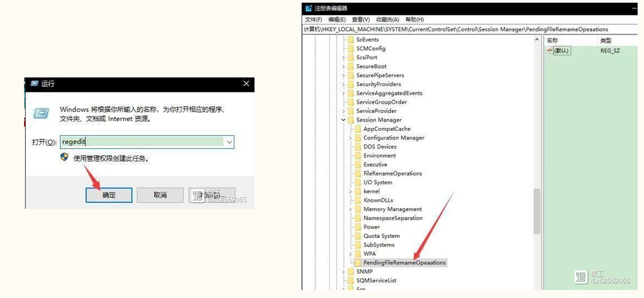Click the registry path address bar
This screenshot has height=298, width=644.
[470, 29]
